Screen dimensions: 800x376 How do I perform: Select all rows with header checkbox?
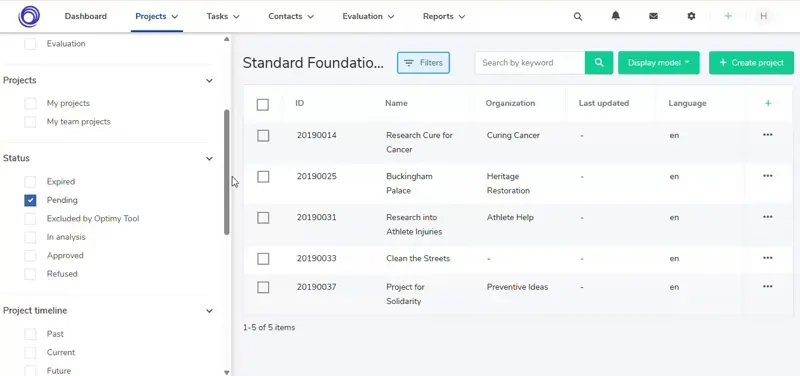[x=263, y=105]
